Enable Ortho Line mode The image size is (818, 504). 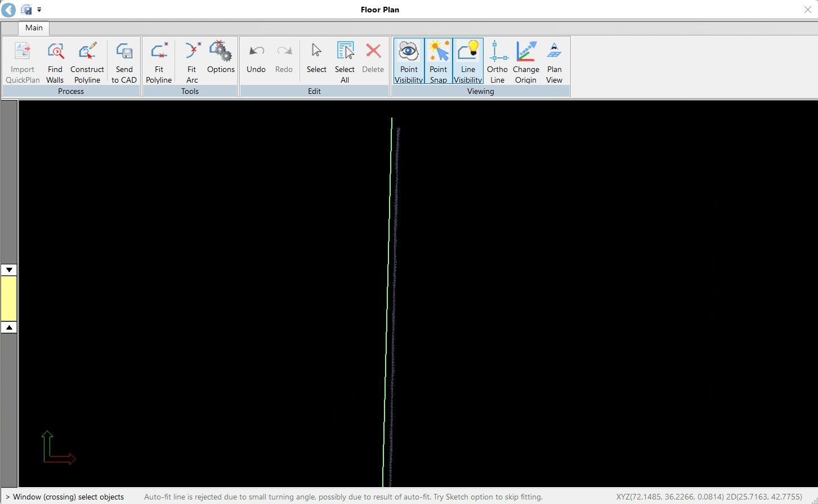[x=497, y=61]
